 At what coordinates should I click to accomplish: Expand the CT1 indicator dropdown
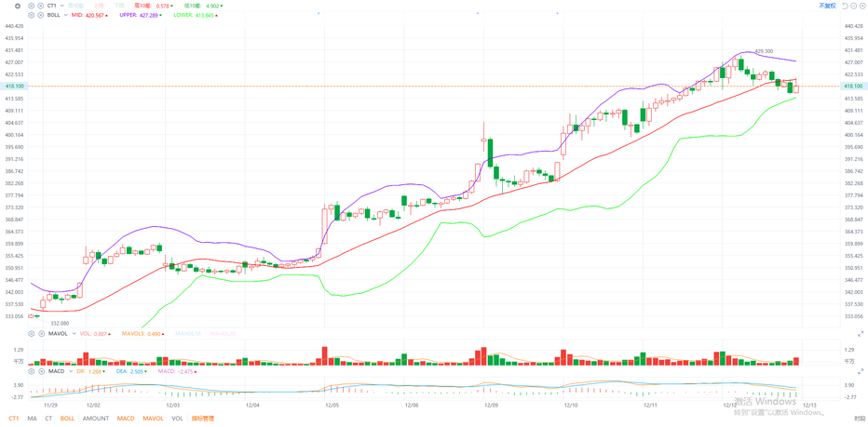pyautogui.click(x=62, y=6)
